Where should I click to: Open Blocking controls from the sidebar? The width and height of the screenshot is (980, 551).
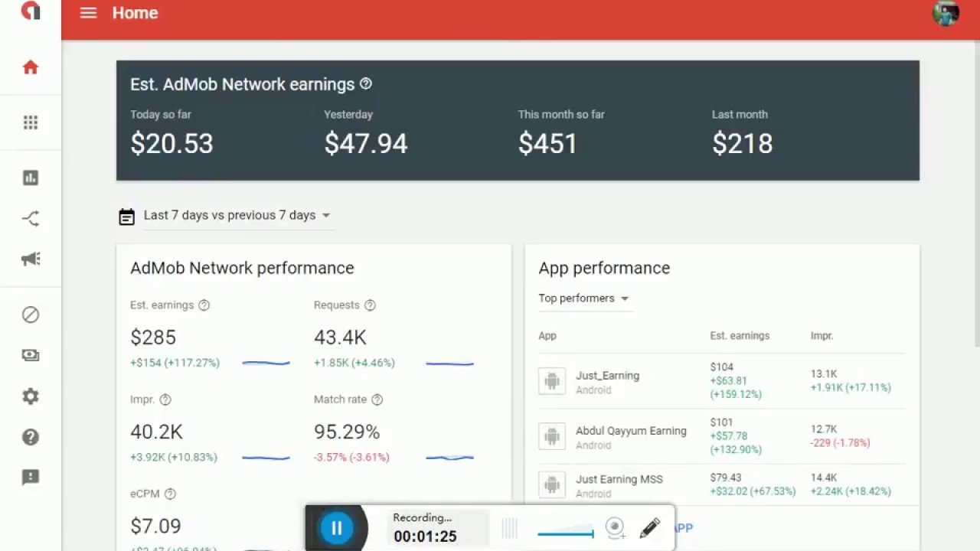click(x=31, y=315)
